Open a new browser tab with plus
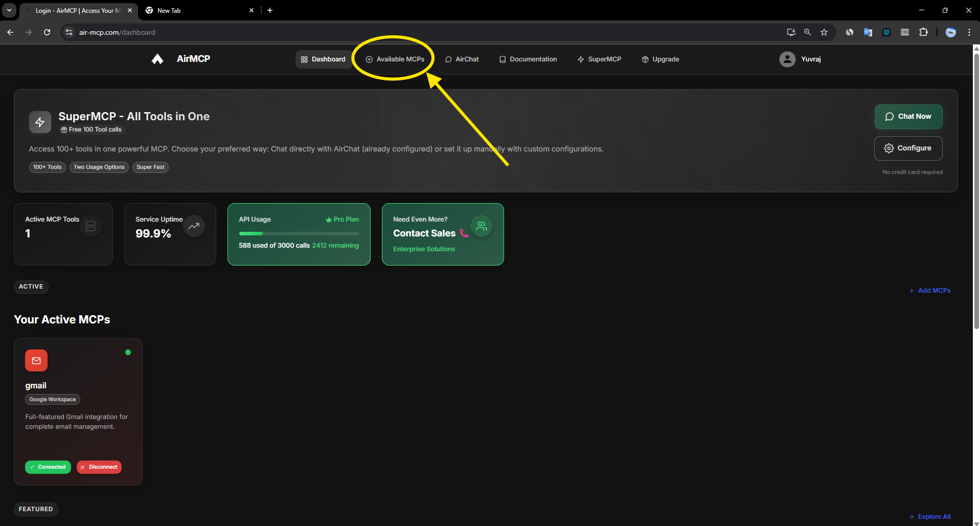The height and width of the screenshot is (526, 980). pyautogui.click(x=270, y=10)
